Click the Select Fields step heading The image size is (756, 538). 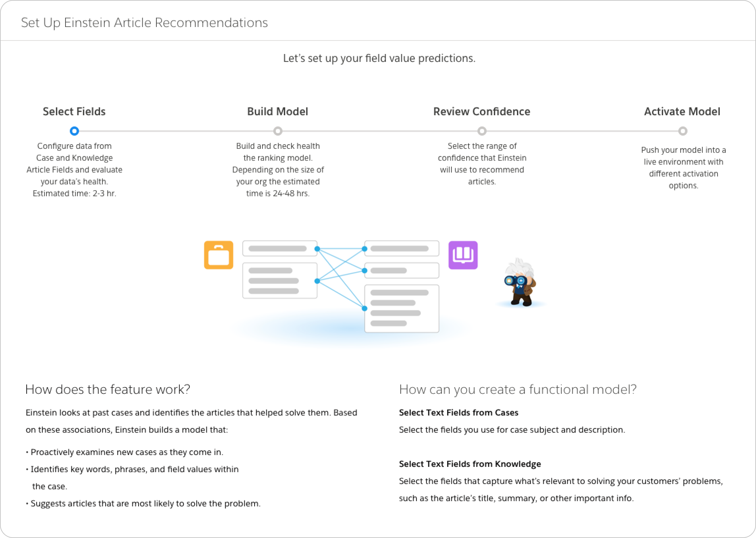click(74, 111)
